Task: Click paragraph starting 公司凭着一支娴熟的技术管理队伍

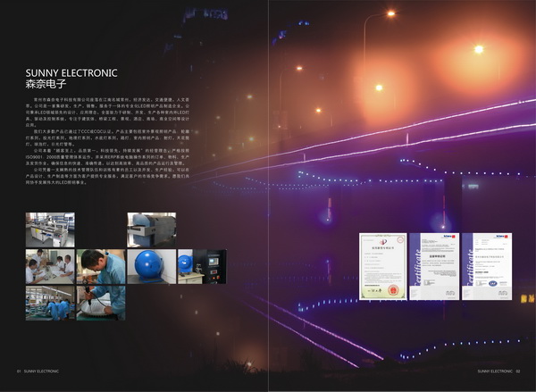Action: coord(107,176)
